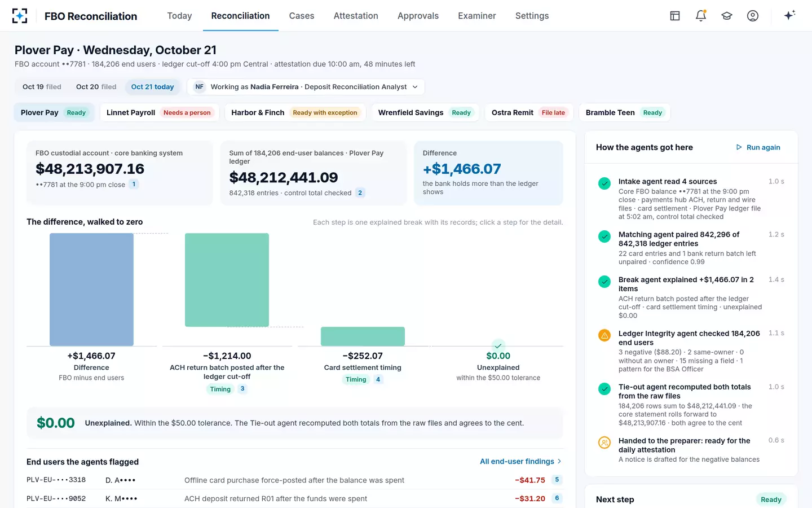
Task: Click source reference 2 on ledger sum card
Action: (x=360, y=192)
